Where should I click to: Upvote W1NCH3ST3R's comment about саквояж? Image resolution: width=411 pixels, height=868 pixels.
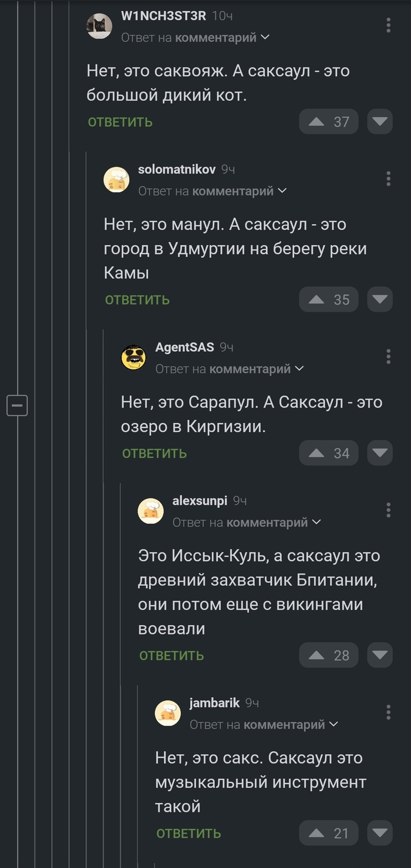[x=317, y=122]
